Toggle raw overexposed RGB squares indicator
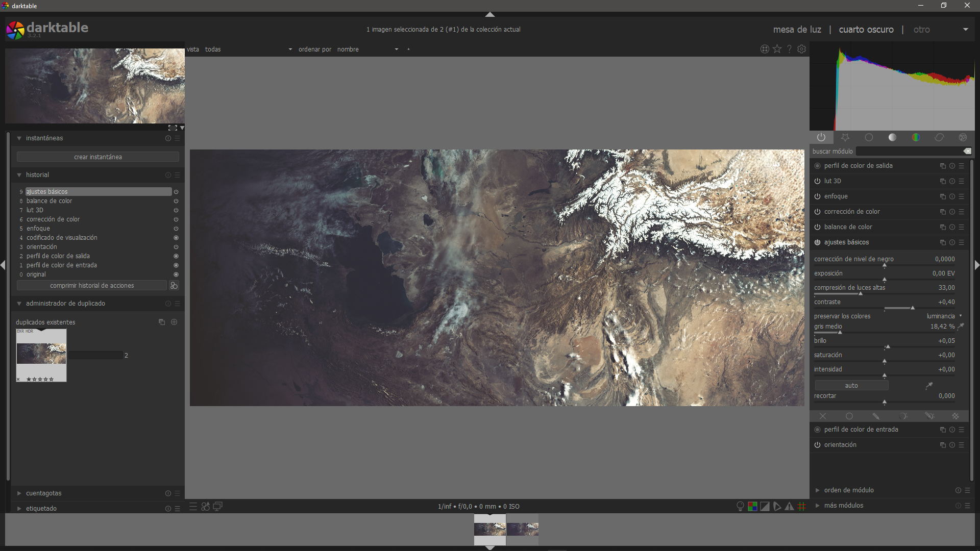This screenshot has width=980, height=551. (752, 506)
